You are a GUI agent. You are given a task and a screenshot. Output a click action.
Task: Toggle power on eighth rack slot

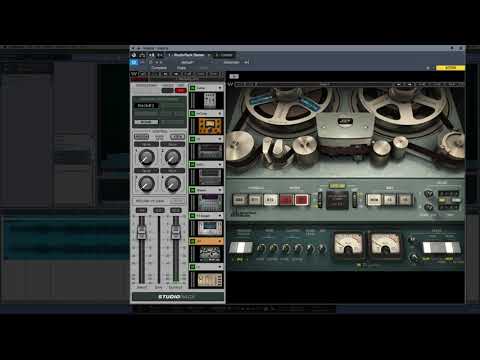coord(193,267)
